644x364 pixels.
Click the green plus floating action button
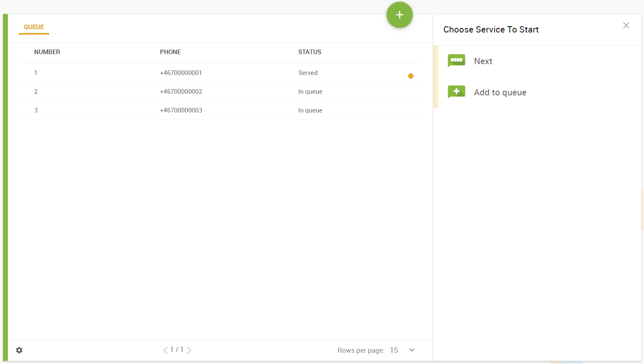tap(399, 15)
